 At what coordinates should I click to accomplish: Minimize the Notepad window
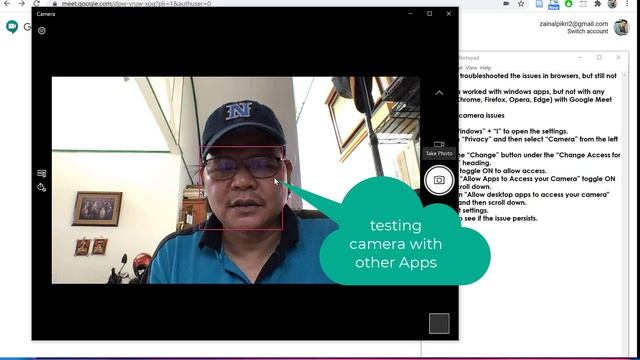(x=580, y=58)
